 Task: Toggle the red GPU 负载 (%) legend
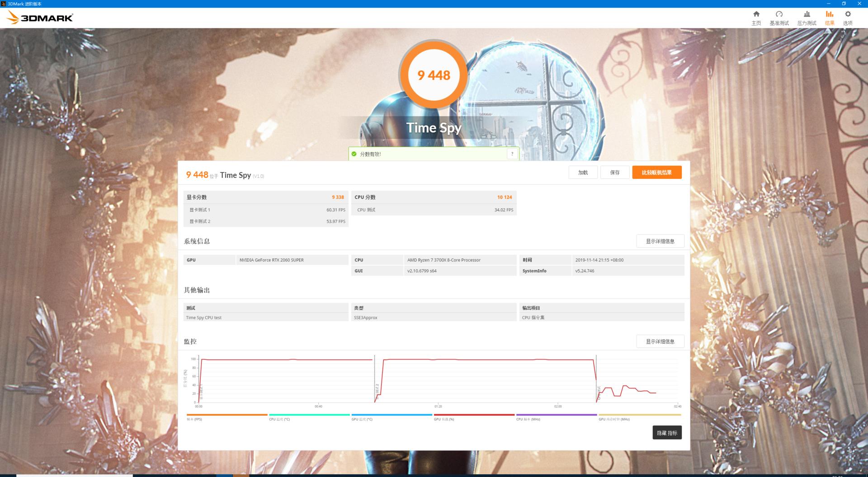click(474, 417)
